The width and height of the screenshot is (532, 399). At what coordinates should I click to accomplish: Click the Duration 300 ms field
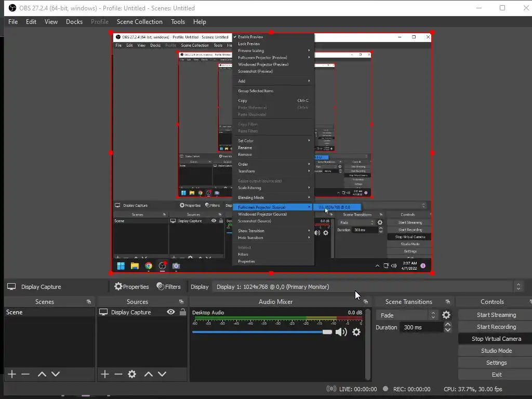click(x=422, y=327)
